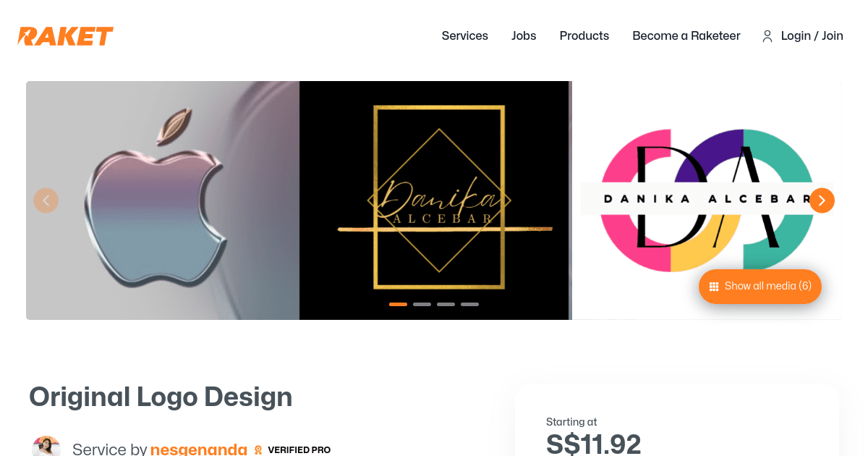Open the Services menu
868x456 pixels.
point(465,35)
